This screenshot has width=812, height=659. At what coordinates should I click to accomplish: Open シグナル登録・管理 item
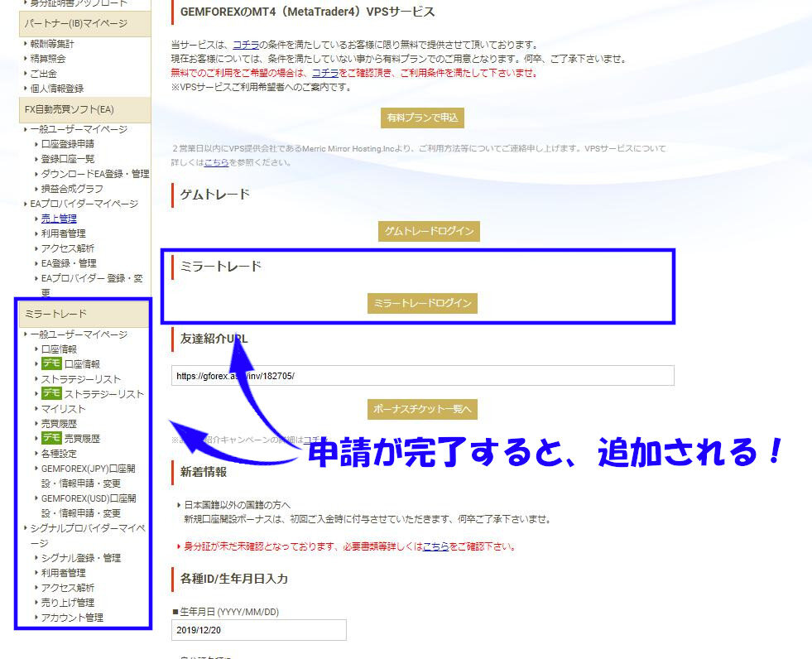click(x=81, y=558)
